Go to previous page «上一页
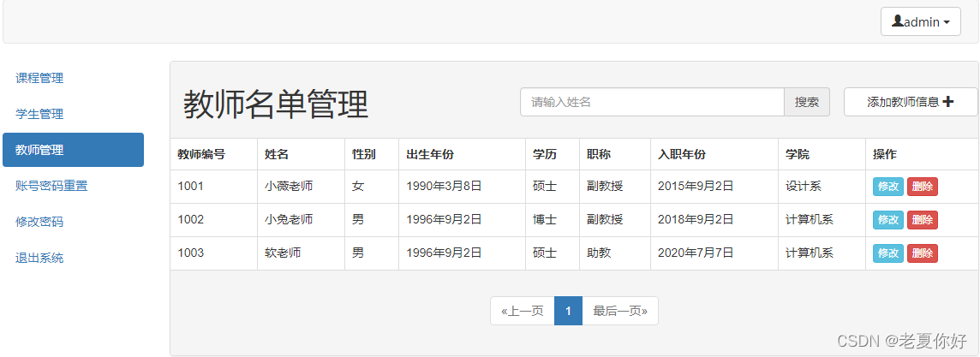 [x=523, y=311]
